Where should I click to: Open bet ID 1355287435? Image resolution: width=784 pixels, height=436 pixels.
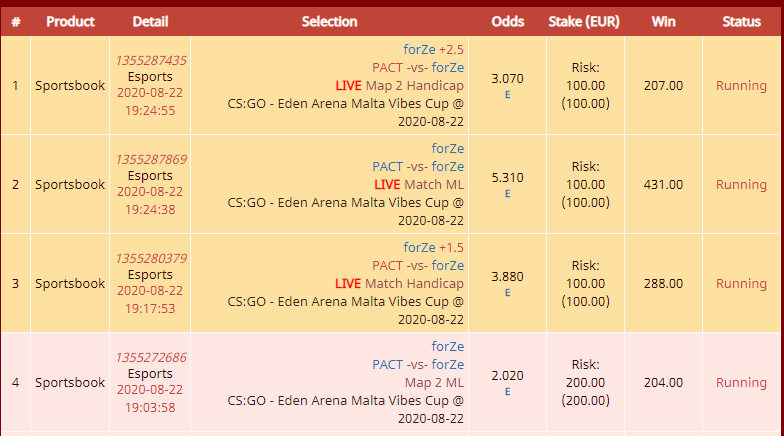tap(151, 60)
